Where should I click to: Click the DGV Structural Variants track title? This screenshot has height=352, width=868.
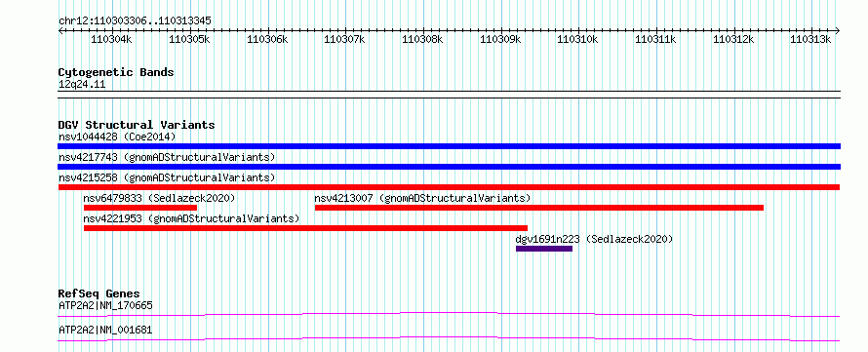click(137, 125)
